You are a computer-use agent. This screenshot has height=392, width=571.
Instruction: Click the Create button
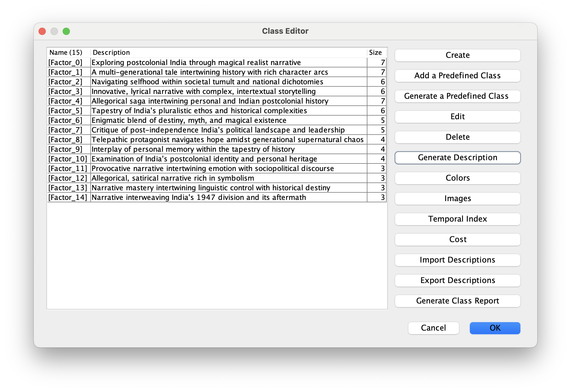457,55
